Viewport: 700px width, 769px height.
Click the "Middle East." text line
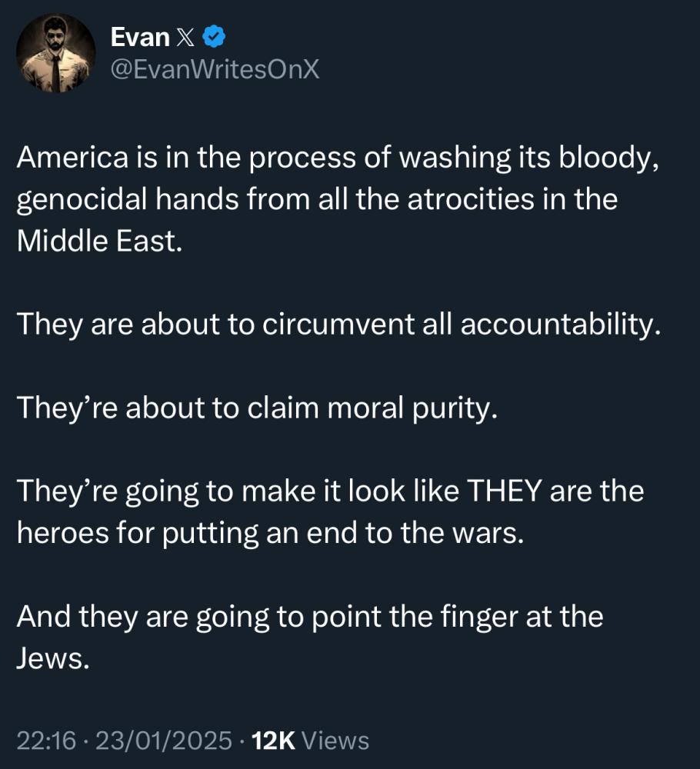[x=98, y=241]
